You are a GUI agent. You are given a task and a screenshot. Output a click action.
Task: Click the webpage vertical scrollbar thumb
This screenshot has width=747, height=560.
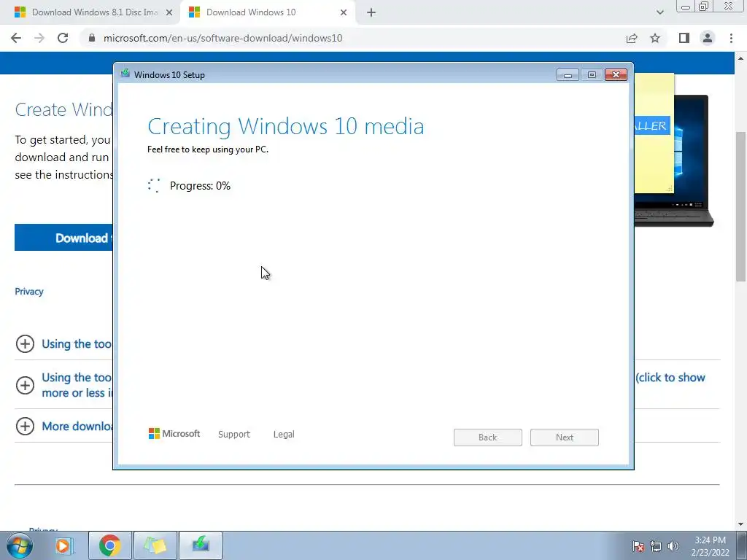pyautogui.click(x=741, y=206)
